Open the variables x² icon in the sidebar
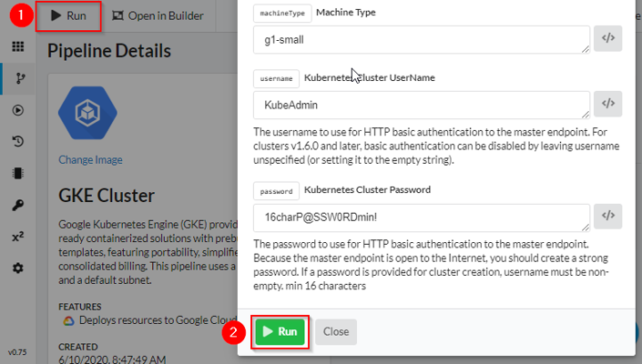 pos(18,237)
